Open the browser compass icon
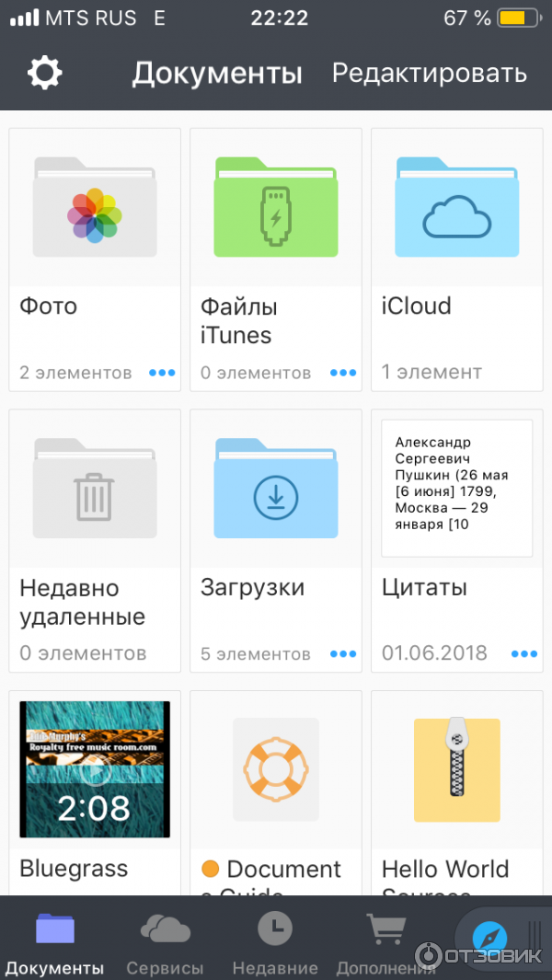Screen dimensions: 552x980 (x=489, y=937)
